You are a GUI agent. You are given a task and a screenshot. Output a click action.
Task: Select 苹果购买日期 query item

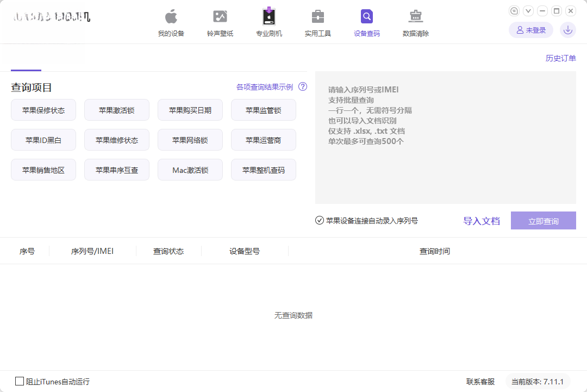(190, 110)
